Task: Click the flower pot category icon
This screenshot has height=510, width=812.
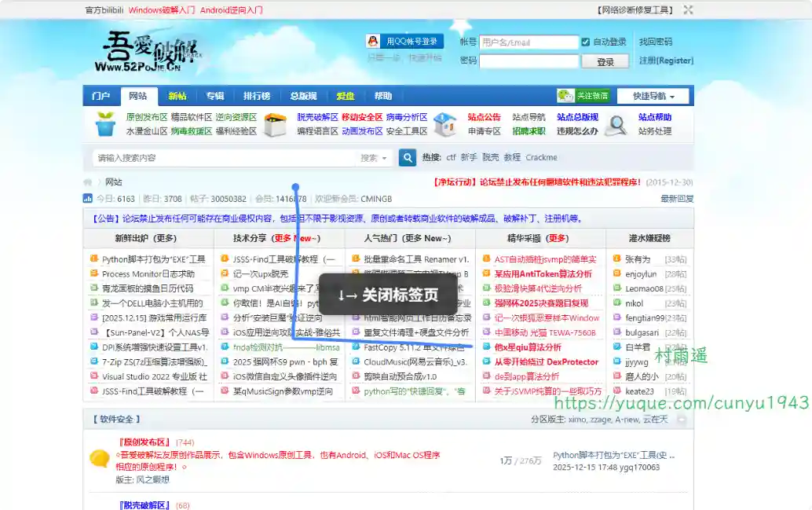Action: click(105, 124)
